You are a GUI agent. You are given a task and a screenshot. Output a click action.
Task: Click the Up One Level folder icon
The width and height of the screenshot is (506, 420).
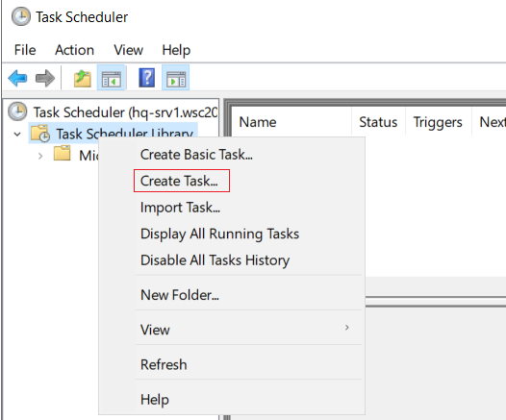click(83, 78)
